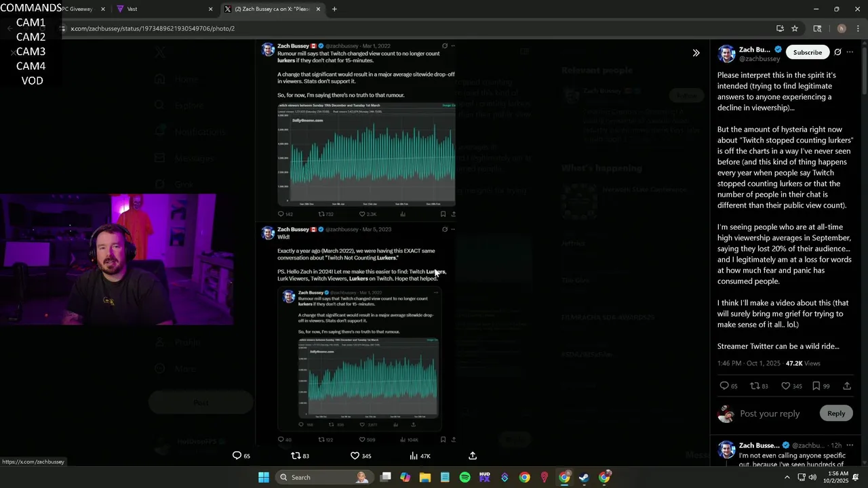The image size is (868, 488).
Task: Repost the Mar 1, 2022 tweet showing 732
Action: [x=326, y=214]
